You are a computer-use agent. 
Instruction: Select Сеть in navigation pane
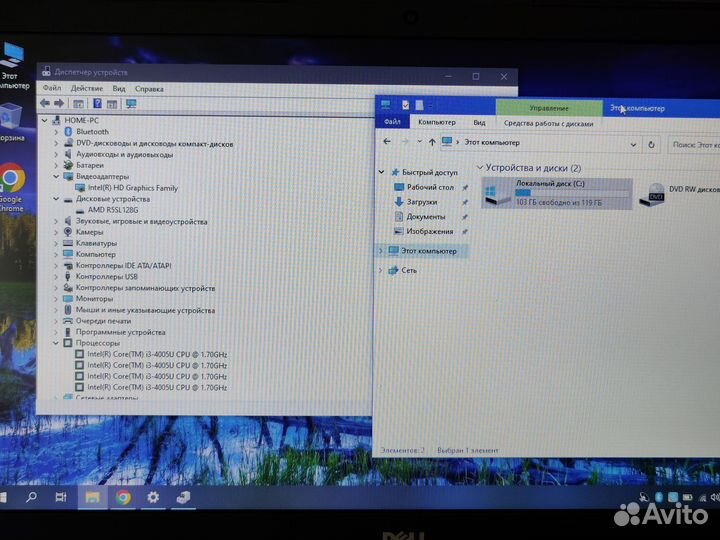[409, 270]
